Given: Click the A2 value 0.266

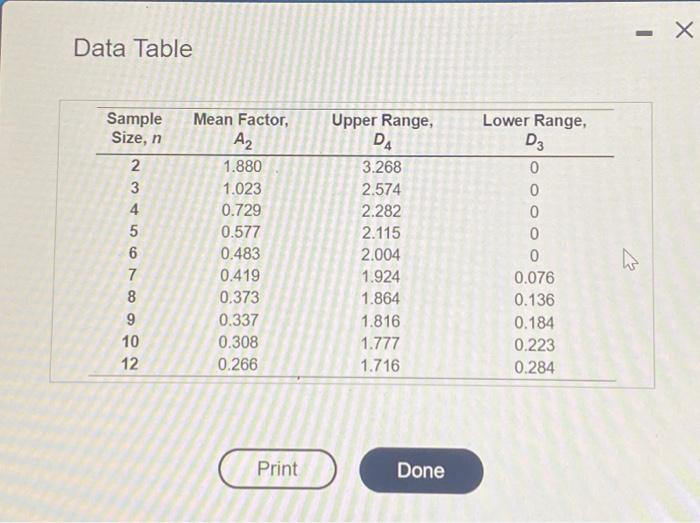Looking at the screenshot, I should 238,365.
